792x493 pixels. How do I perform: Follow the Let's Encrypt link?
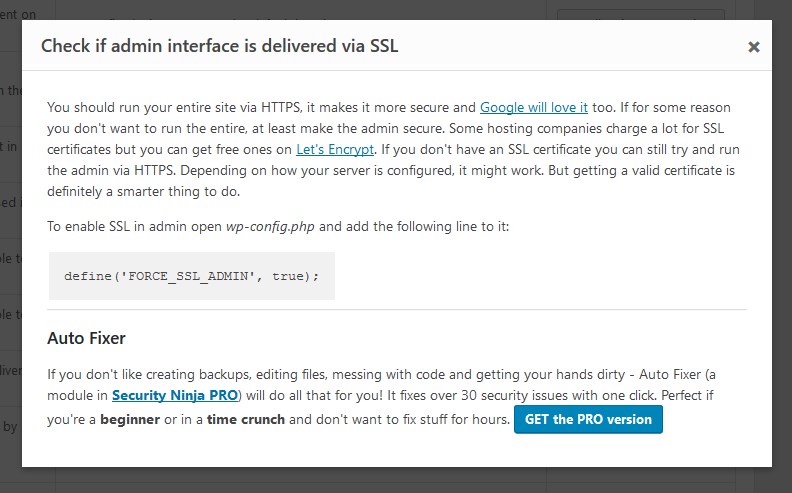tap(335, 150)
